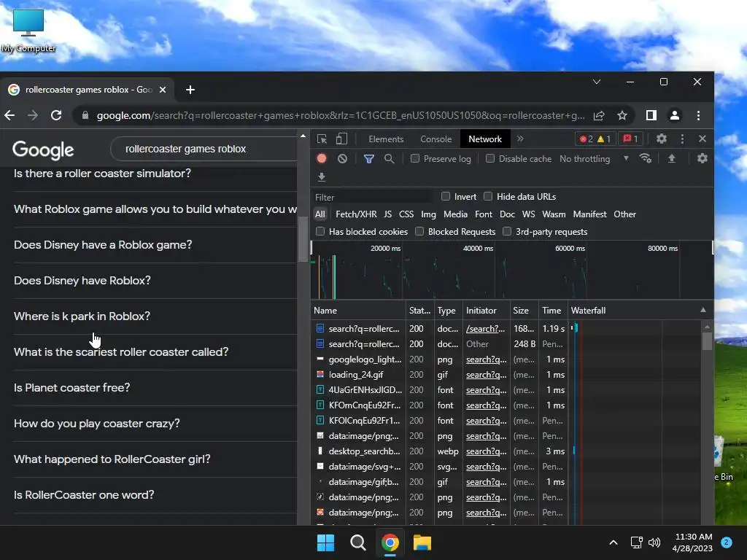Expand 'Does Disney have a Roblox game?'
747x560 pixels.
[155, 245]
